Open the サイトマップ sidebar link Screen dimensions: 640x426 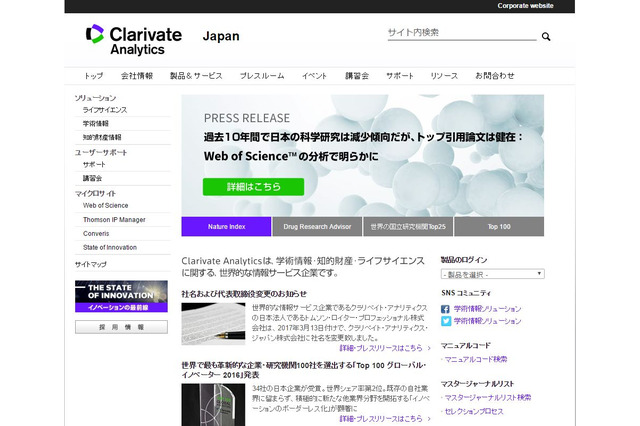[x=91, y=264]
